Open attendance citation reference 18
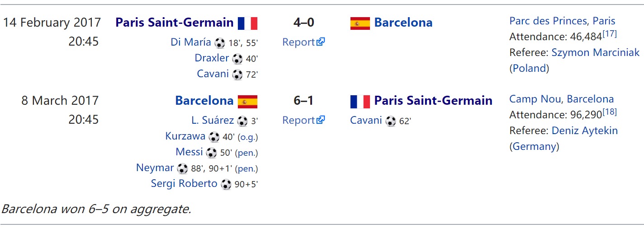 point(609,112)
